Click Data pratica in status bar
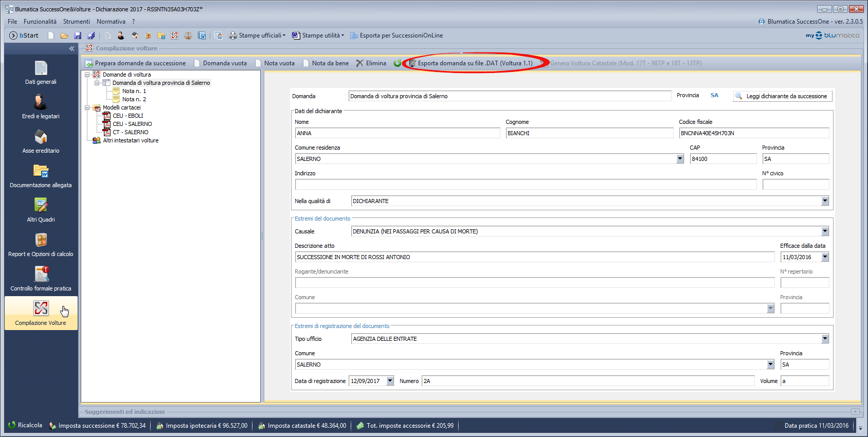 pos(811,426)
